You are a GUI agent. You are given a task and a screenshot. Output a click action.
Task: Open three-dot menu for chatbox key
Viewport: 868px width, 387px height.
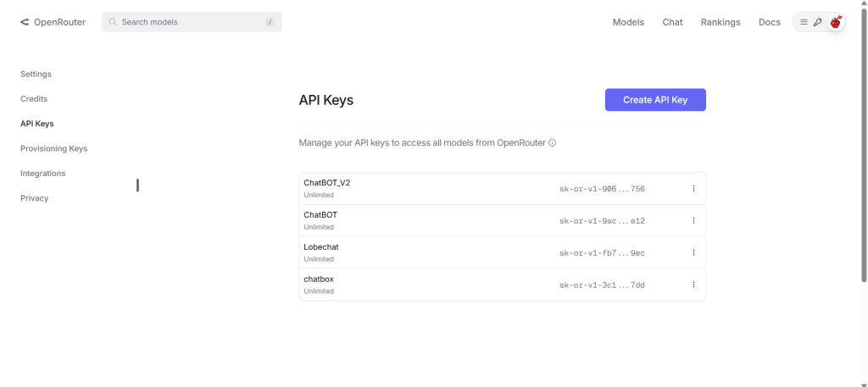(x=693, y=285)
